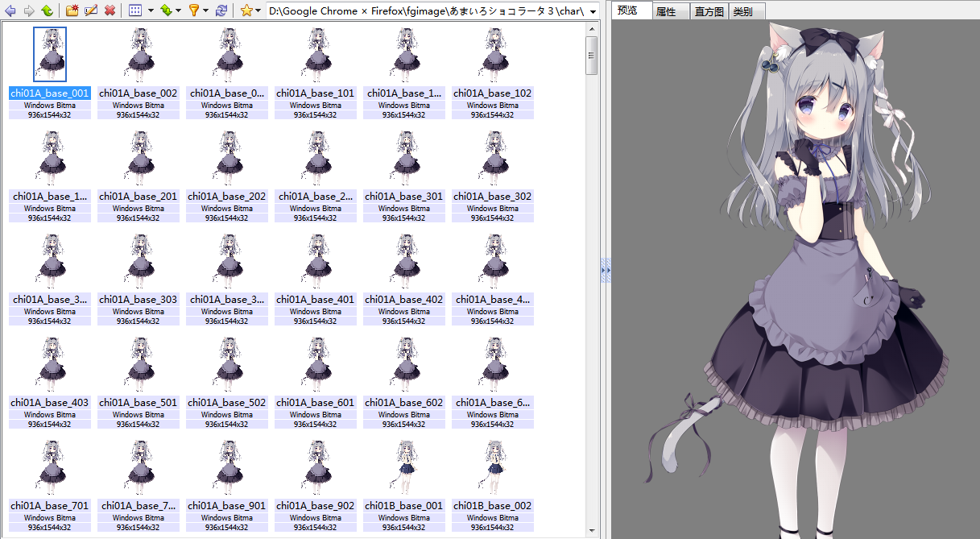Viewport: 980px width, 539px height.
Task: Open the address path history dropdown
Action: tap(593, 11)
